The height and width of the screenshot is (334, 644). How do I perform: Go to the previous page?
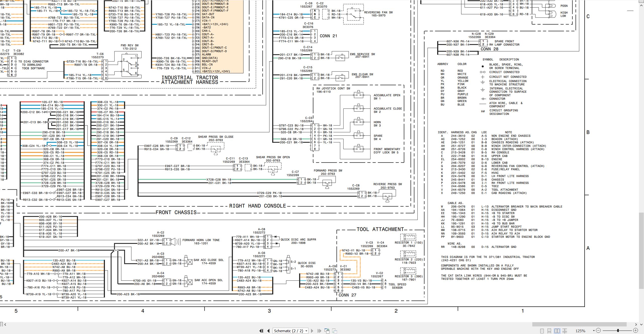[268, 331]
